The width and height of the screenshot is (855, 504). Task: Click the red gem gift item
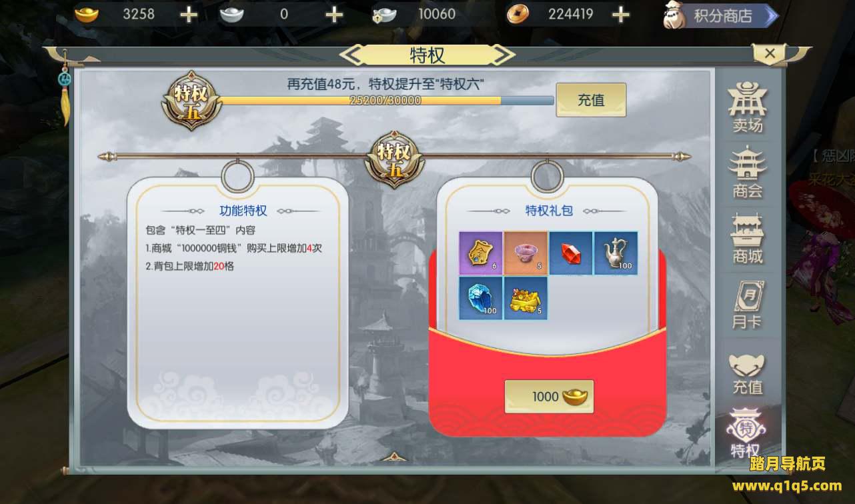[x=571, y=253]
